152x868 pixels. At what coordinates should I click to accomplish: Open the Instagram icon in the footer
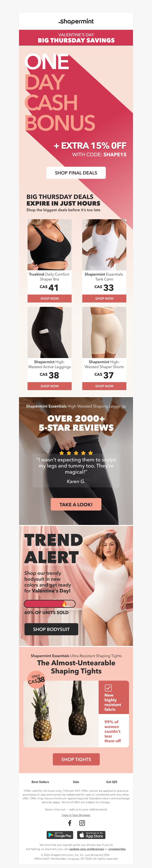(x=82, y=823)
